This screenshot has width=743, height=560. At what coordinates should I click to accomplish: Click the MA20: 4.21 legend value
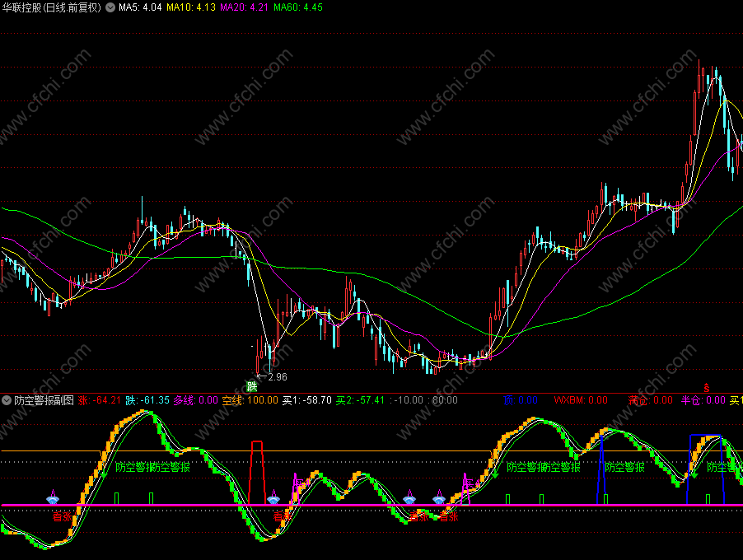coord(245,7)
